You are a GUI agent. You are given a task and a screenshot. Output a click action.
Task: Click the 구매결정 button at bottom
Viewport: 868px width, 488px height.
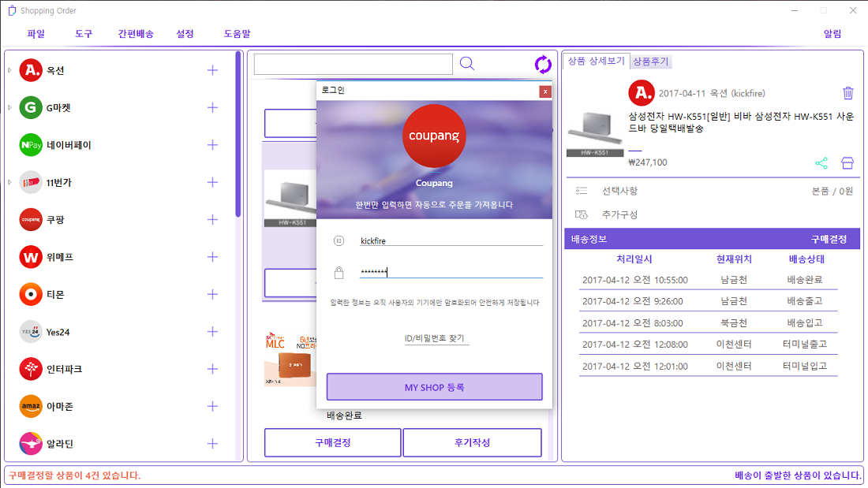[333, 442]
